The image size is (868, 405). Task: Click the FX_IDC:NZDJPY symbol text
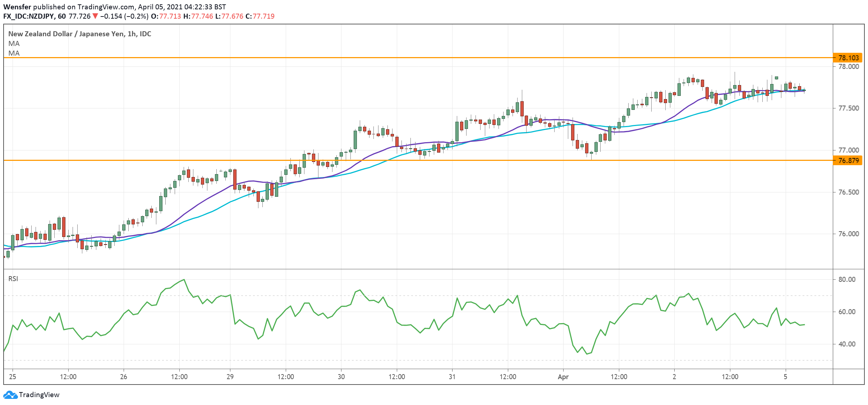point(29,16)
